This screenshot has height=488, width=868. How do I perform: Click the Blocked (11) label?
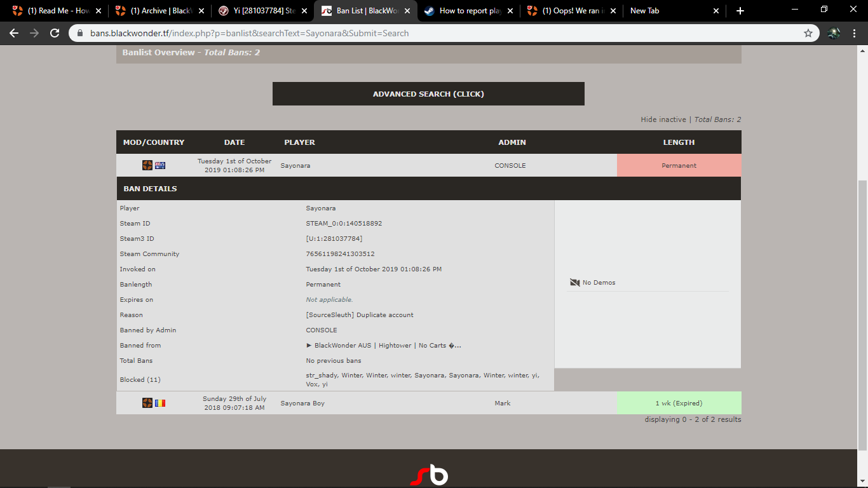click(140, 380)
